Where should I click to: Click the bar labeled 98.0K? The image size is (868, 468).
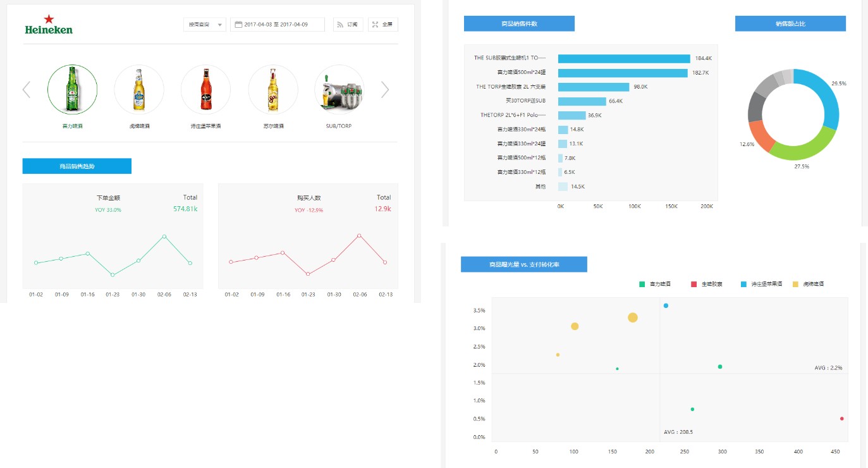coord(594,87)
